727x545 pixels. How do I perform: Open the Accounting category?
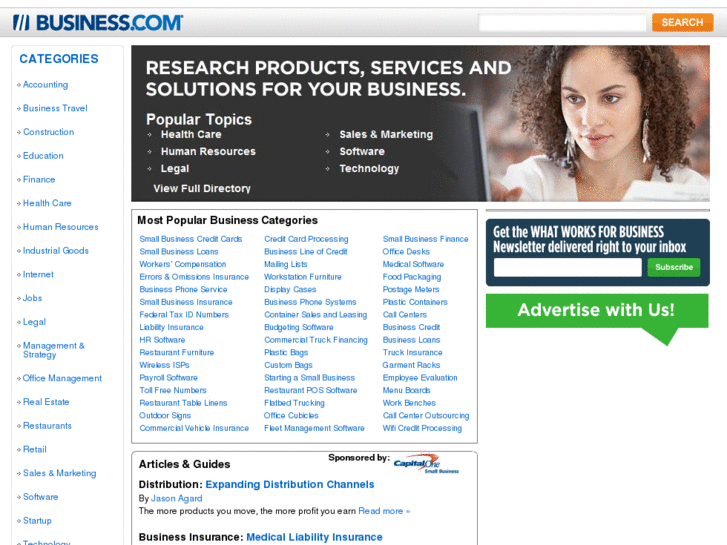[x=45, y=84]
